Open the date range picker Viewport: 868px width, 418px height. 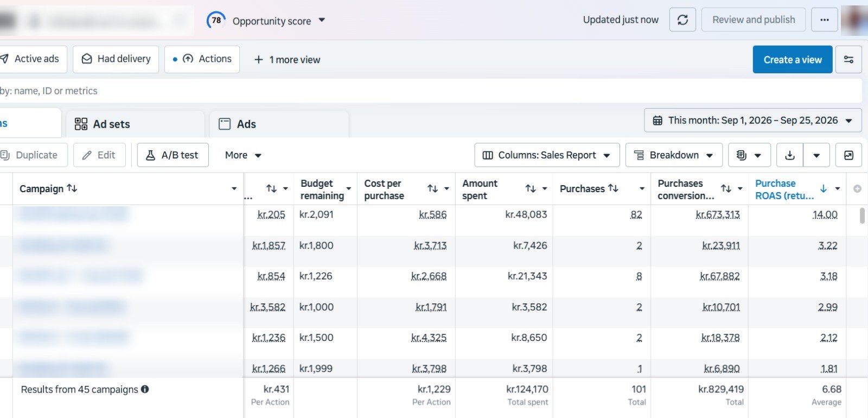(x=753, y=121)
